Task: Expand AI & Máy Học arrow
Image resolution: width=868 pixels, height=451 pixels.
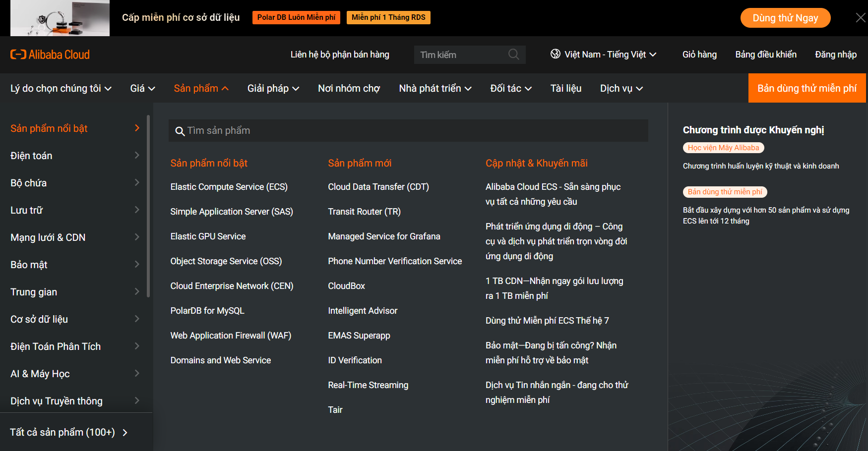Action: click(x=137, y=374)
